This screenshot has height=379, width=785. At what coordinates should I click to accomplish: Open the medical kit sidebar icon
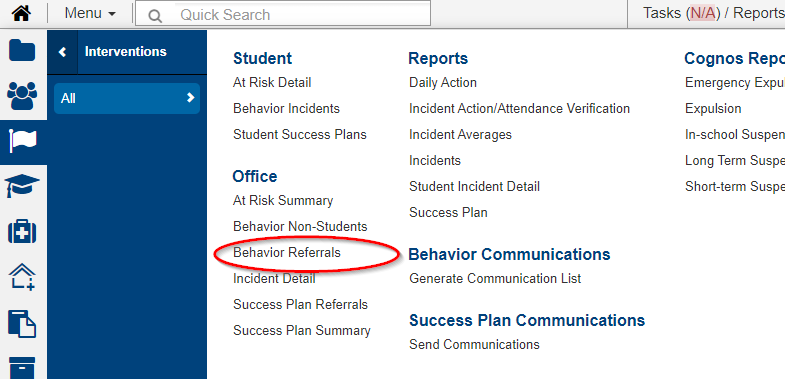pyautogui.click(x=22, y=232)
